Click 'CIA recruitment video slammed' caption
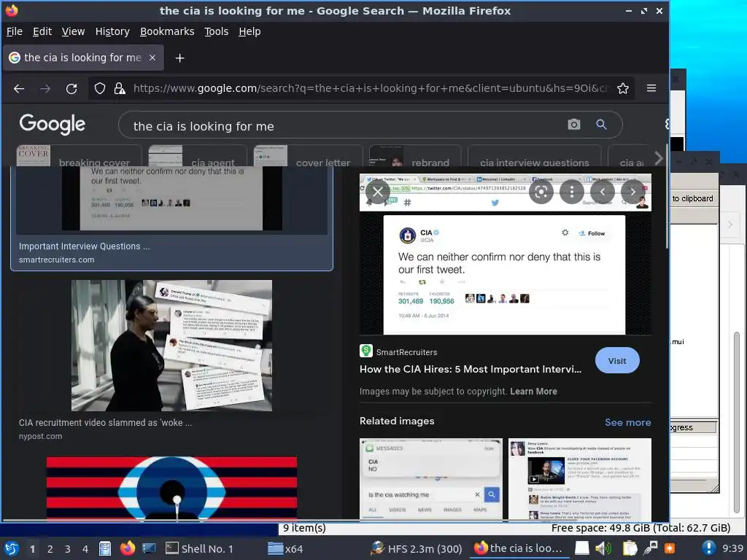Image resolution: width=747 pixels, height=560 pixels. [105, 422]
